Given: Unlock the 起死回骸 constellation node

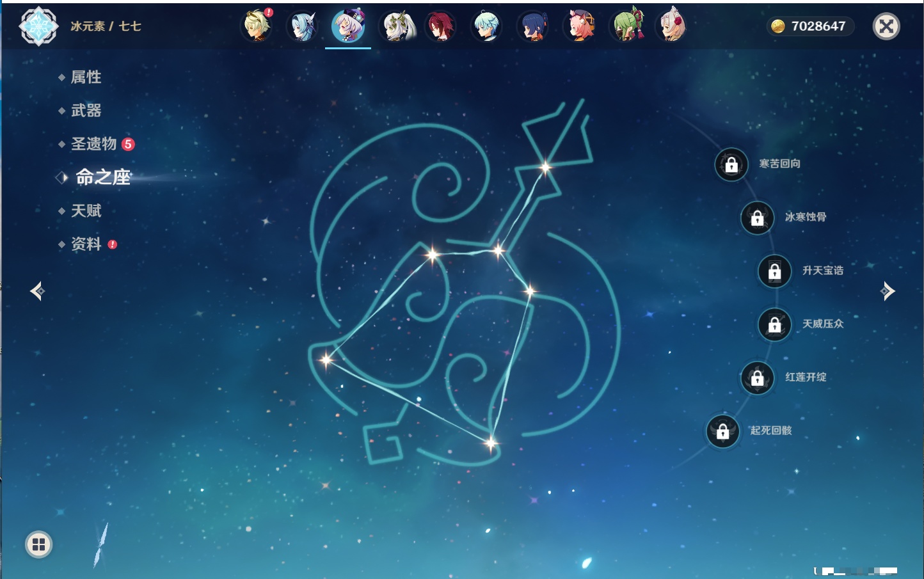Looking at the screenshot, I should pyautogui.click(x=723, y=431).
